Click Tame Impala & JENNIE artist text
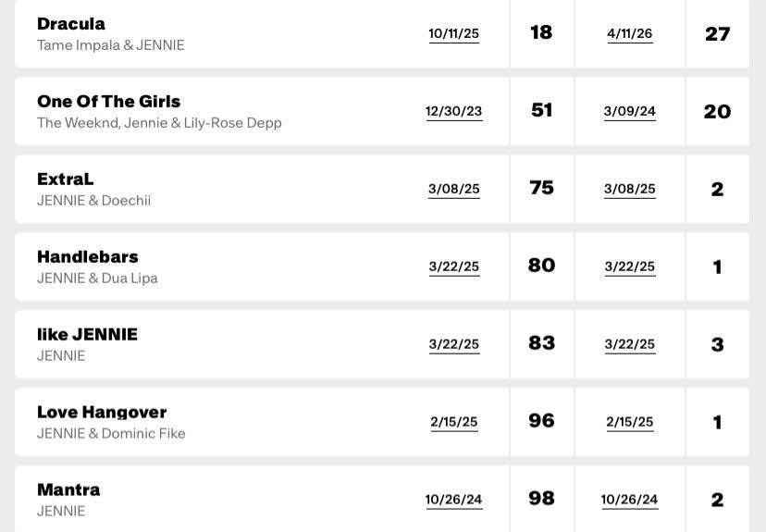 [110, 45]
